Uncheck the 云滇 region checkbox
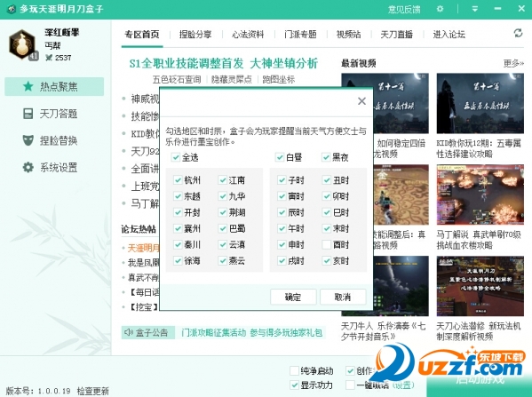 click(x=223, y=244)
